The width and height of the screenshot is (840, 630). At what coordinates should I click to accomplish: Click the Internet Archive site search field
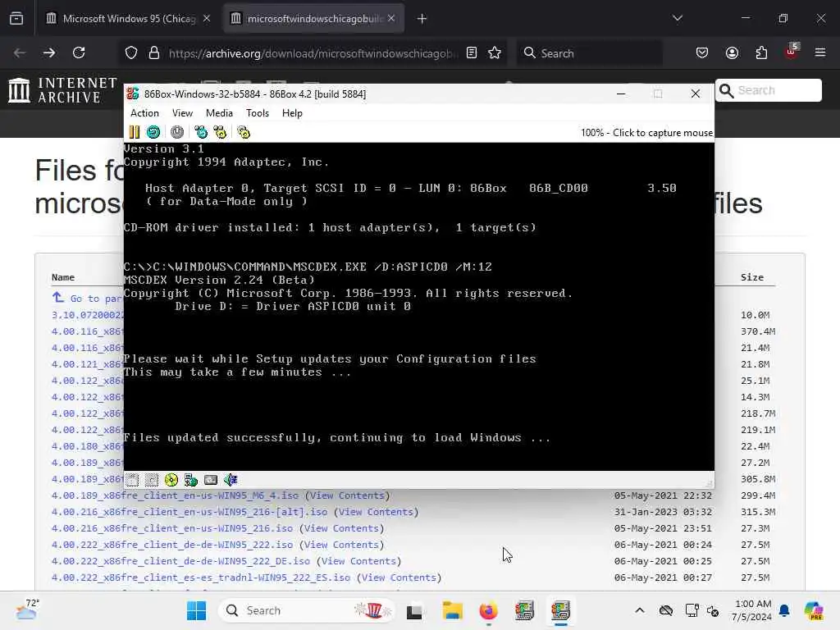(x=769, y=90)
